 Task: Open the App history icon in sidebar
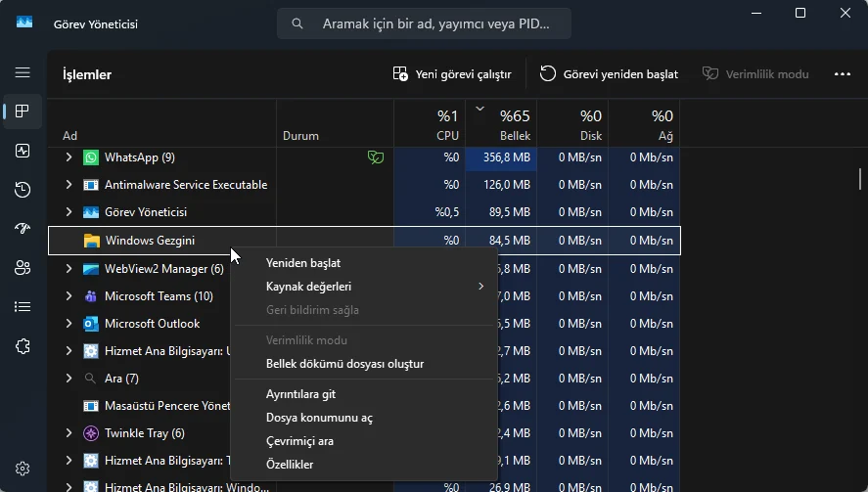coord(23,190)
